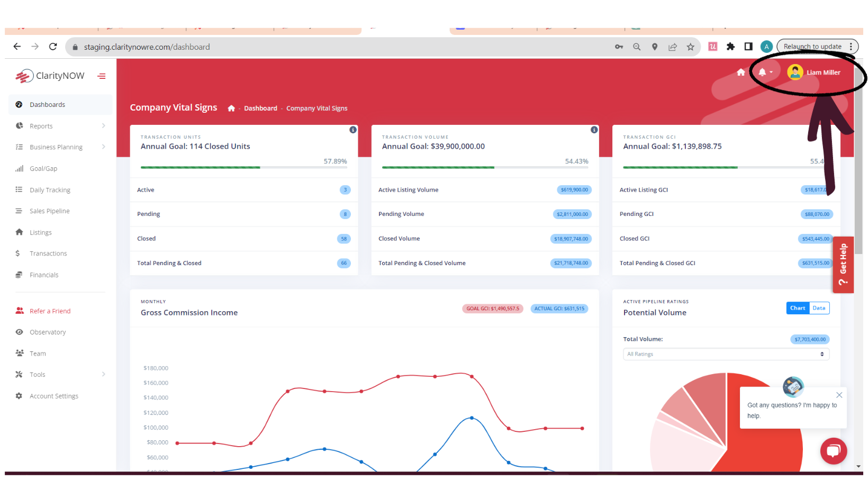The width and height of the screenshot is (868, 489).
Task: Click the header home icon
Action: click(741, 73)
